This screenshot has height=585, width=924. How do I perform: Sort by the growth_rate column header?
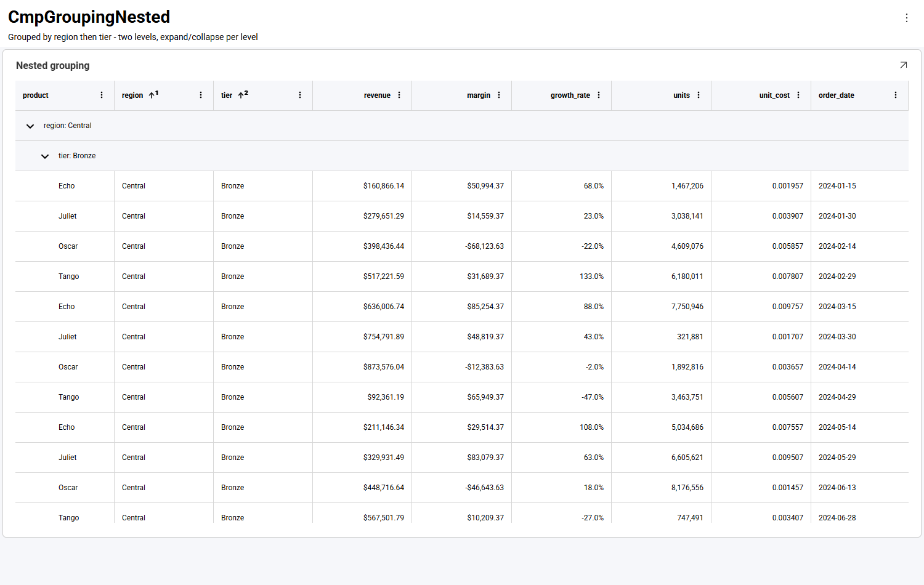(570, 95)
